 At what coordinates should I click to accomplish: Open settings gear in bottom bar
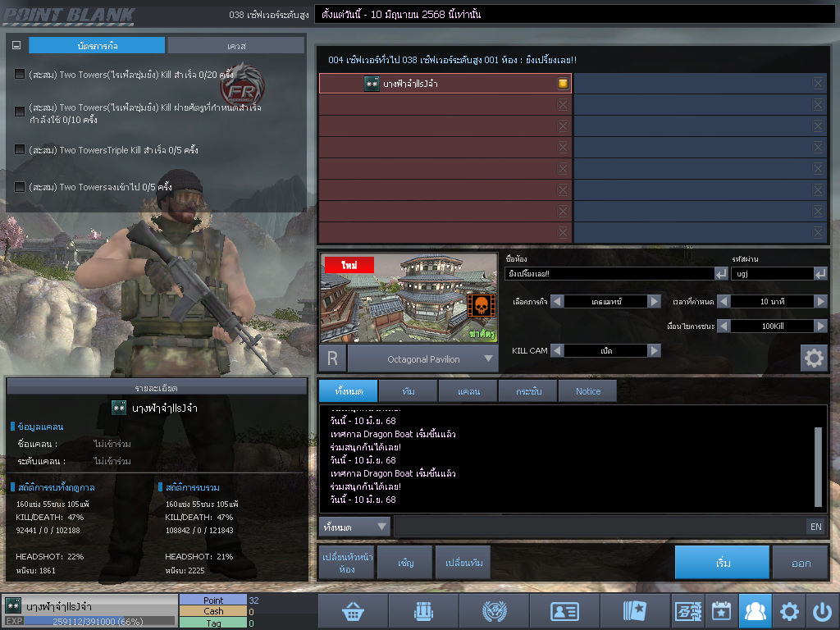coord(789,610)
